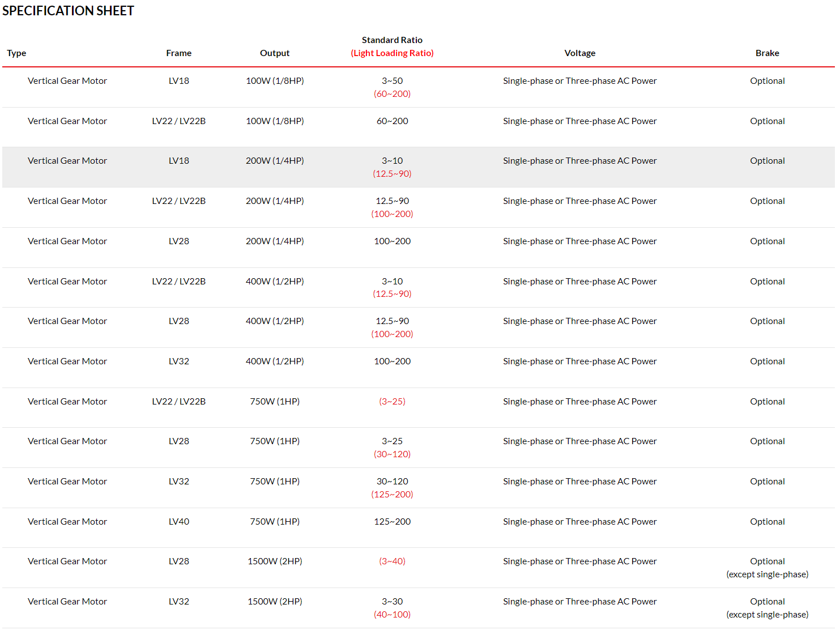Click the red (Light Loading Ratio) header text
Image resolution: width=840 pixels, height=630 pixels.
392,53
